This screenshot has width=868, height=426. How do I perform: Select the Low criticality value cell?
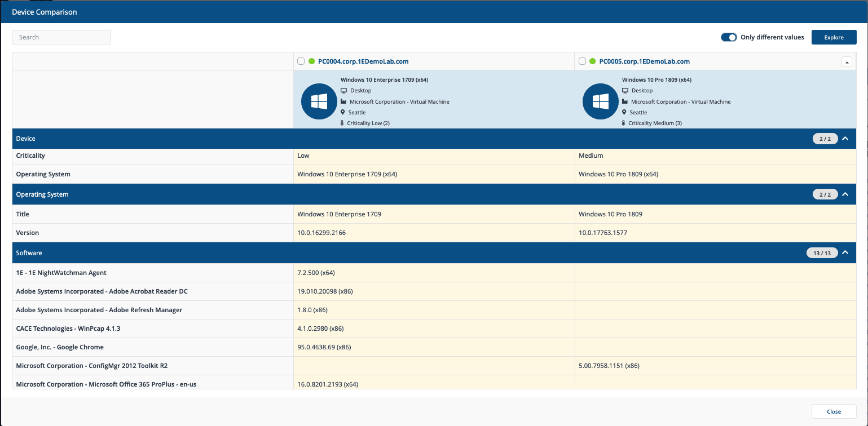434,156
